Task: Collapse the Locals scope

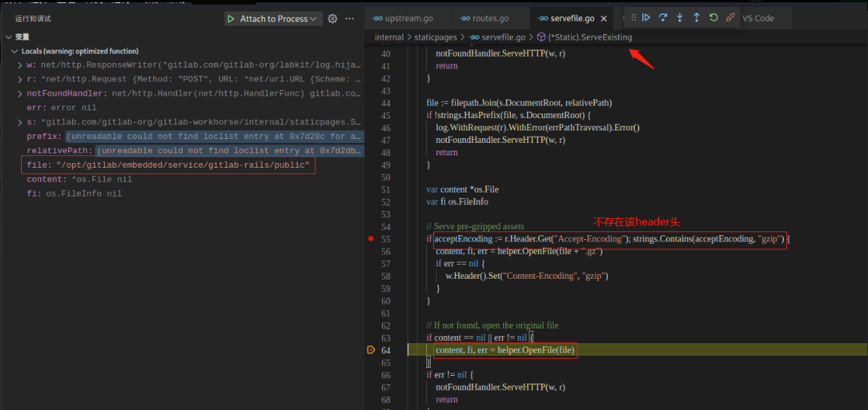Action: [15, 51]
